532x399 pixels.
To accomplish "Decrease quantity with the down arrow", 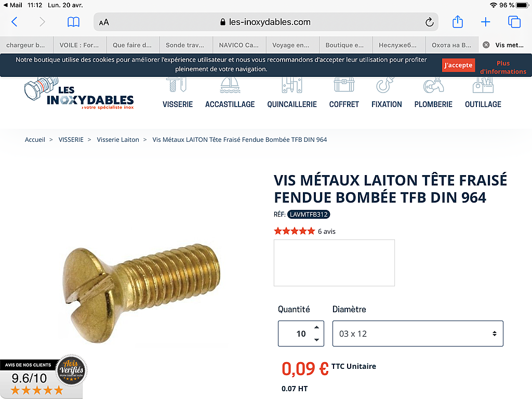I will pyautogui.click(x=316, y=340).
